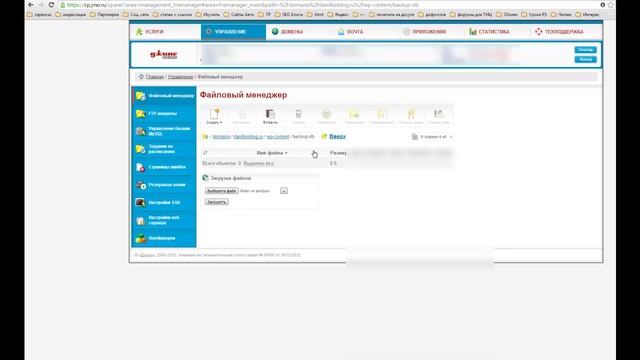
Task: Open the firewall item at sidebar bottom
Action: 164,238
